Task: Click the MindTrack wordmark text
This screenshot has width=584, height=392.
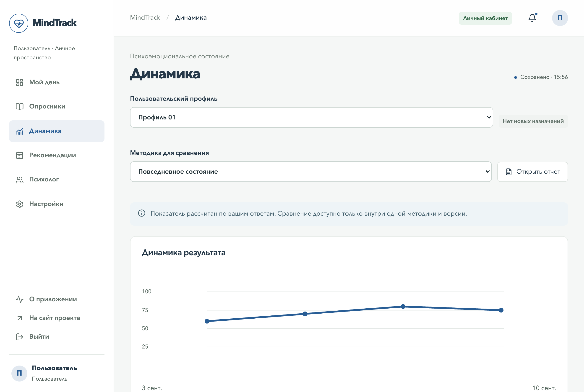Action: (x=55, y=23)
